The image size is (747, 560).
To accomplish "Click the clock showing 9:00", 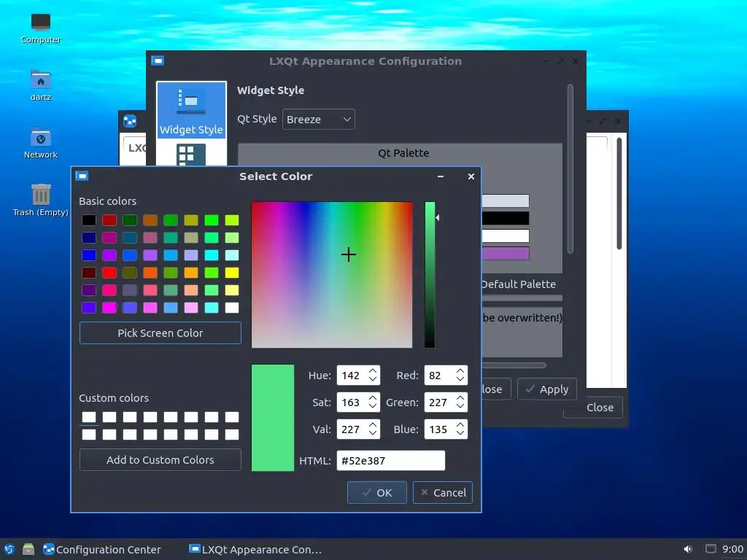I will click(732, 550).
